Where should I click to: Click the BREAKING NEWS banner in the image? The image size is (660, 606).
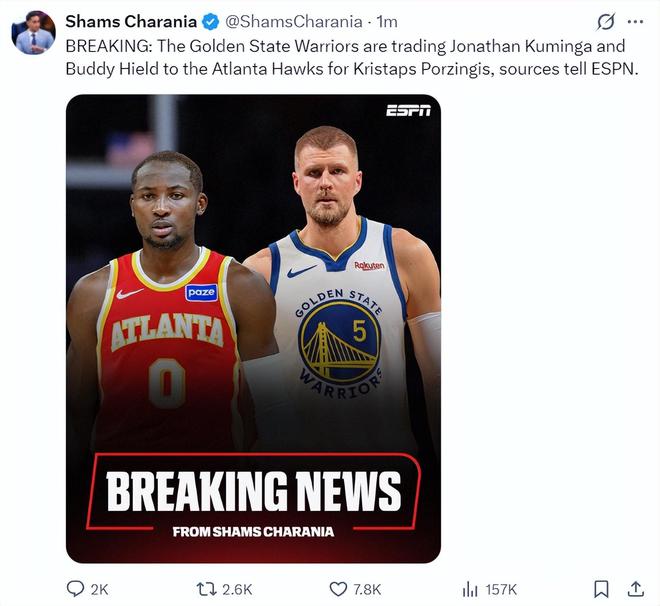pos(253,491)
